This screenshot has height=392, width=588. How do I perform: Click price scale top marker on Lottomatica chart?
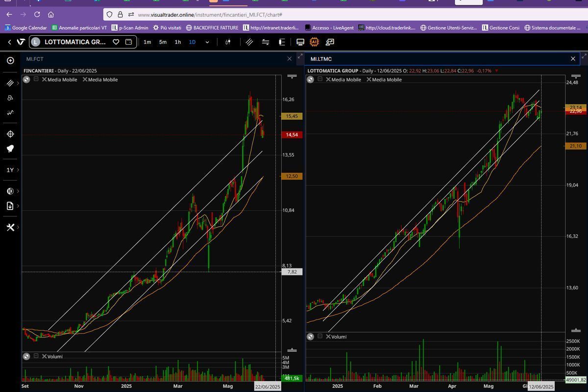[x=576, y=77]
